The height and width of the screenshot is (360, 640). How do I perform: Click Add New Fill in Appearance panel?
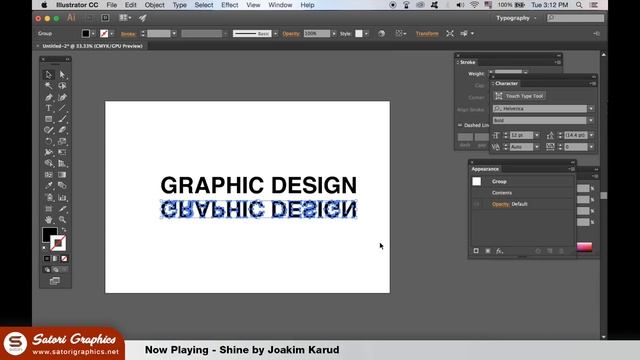488,251
